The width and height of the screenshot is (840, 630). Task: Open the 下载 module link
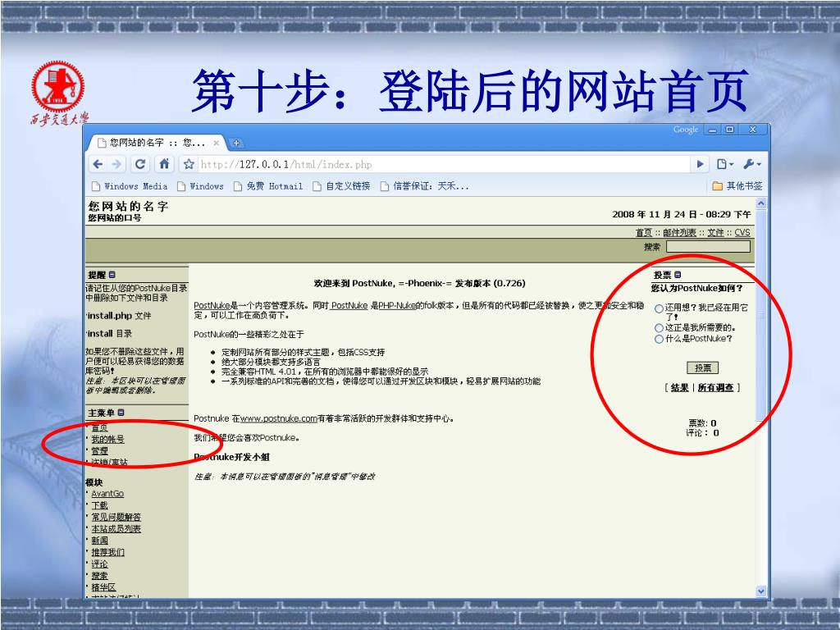(99, 505)
